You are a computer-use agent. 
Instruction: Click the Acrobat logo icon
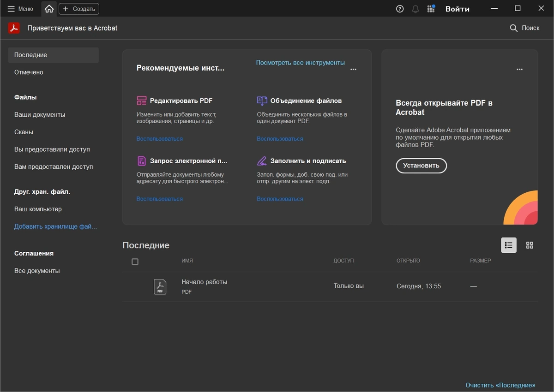pyautogui.click(x=14, y=28)
